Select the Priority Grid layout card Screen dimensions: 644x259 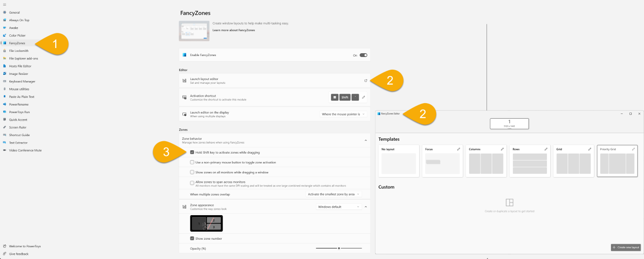(x=618, y=161)
